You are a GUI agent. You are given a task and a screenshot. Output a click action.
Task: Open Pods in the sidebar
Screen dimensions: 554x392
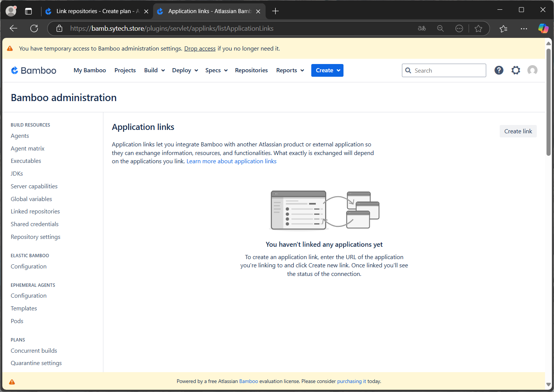[x=17, y=321]
